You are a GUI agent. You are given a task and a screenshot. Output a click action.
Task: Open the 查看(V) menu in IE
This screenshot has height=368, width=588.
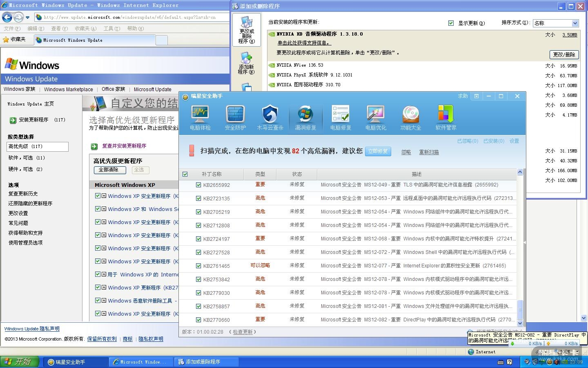[x=59, y=29]
